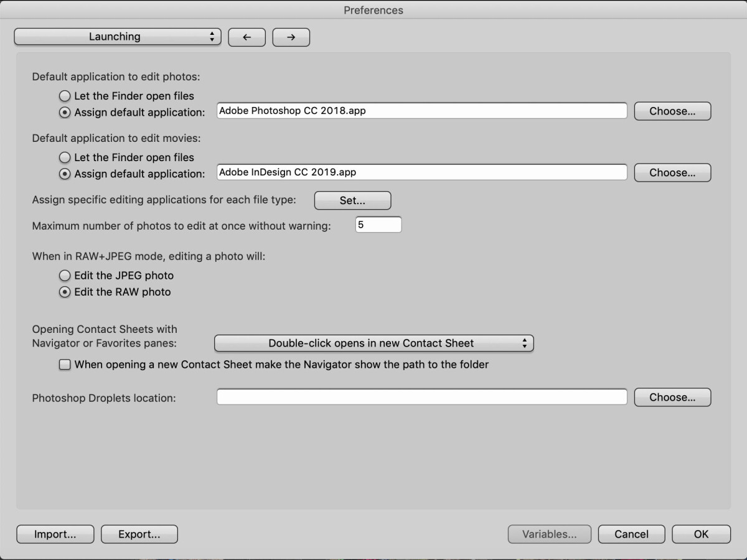Click the Variables... button
Viewport: 747px width, 560px height.
click(549, 534)
